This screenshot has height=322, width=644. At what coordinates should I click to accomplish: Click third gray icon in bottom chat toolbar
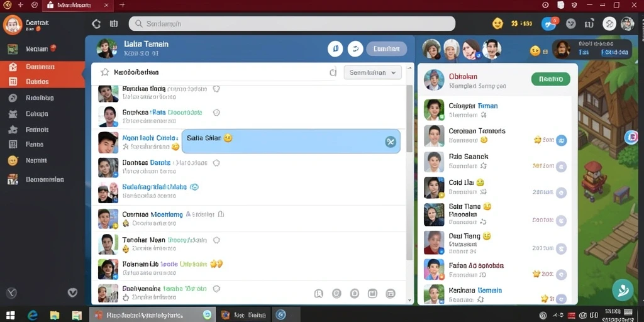(x=355, y=293)
